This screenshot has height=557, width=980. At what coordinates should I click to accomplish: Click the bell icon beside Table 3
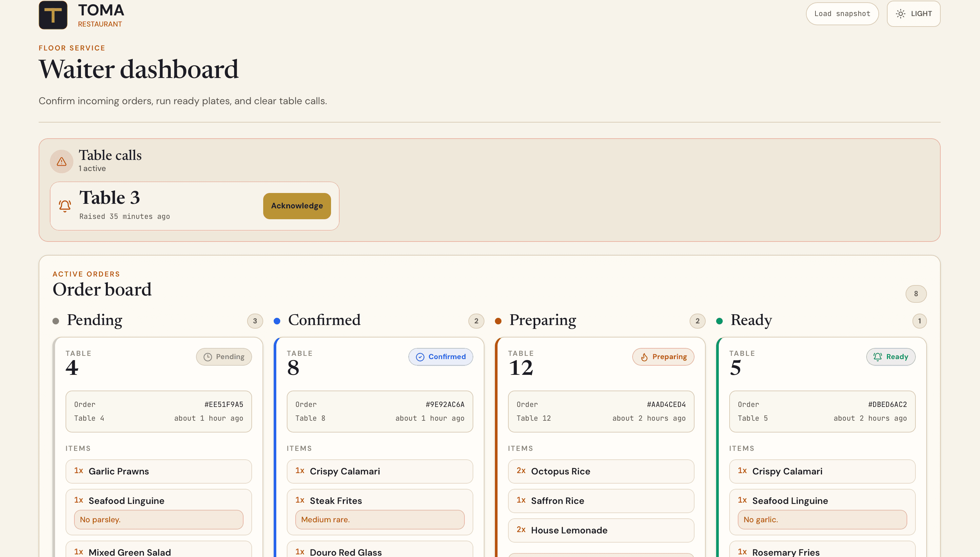coord(65,206)
